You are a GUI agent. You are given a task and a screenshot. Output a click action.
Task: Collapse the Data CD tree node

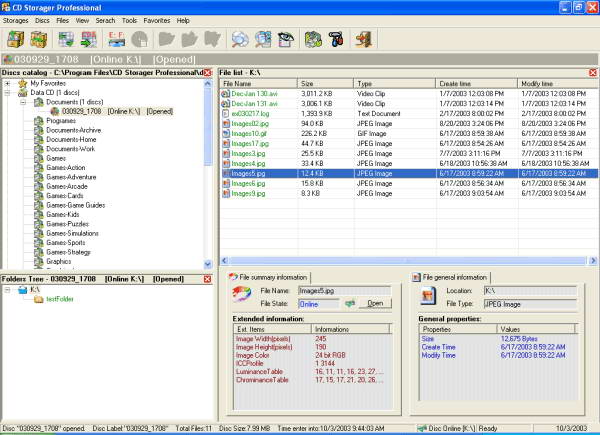pos(7,93)
